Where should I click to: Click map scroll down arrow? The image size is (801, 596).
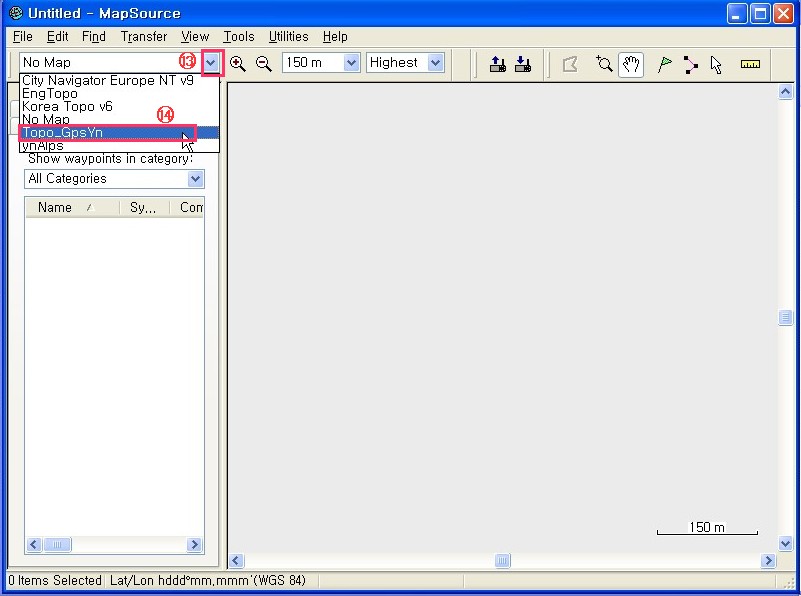click(785, 543)
